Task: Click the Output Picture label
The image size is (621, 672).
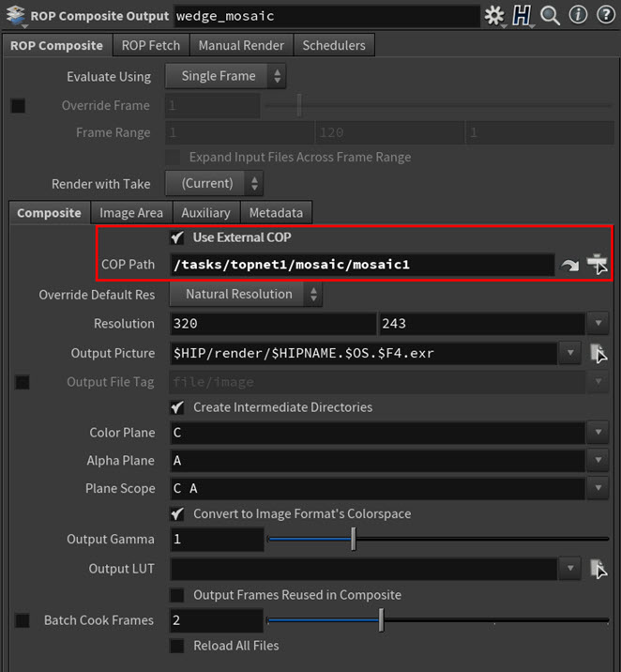Action: pyautogui.click(x=114, y=353)
